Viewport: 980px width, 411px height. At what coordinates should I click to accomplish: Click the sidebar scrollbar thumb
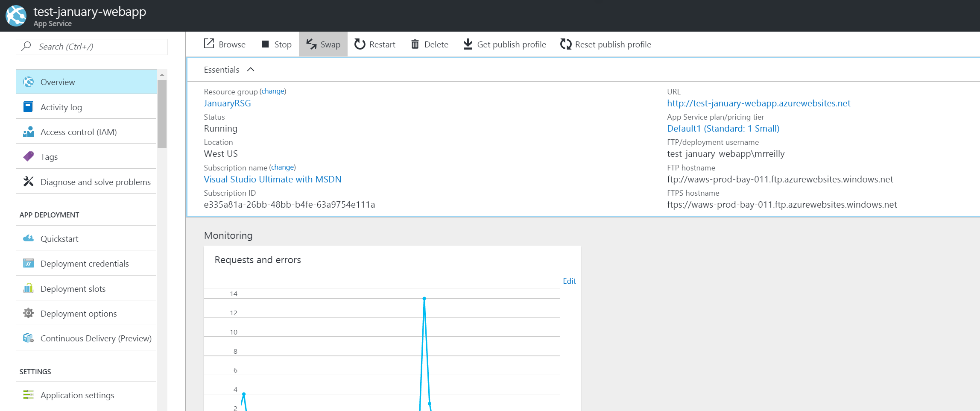click(162, 114)
